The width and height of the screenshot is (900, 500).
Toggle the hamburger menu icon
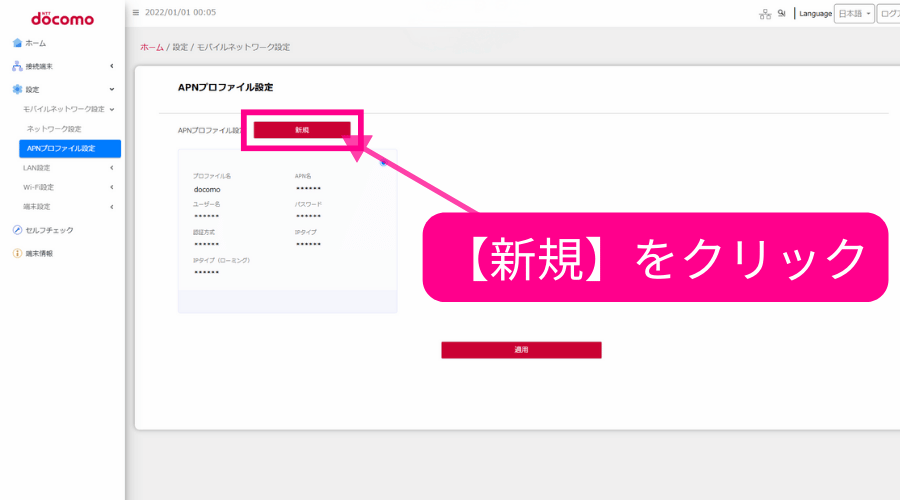(135, 12)
